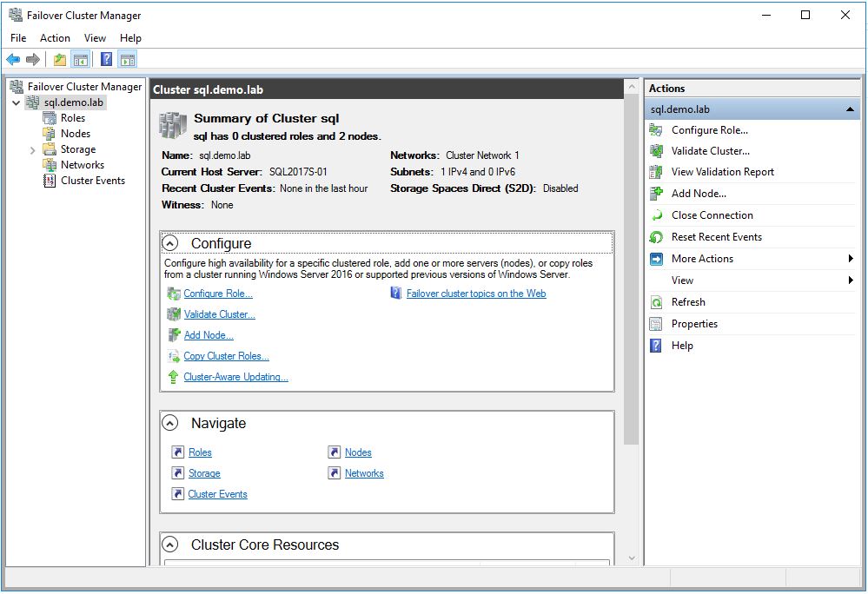Click the Refresh icon in Actions pane
The width and height of the screenshot is (868, 594).
[x=656, y=302]
